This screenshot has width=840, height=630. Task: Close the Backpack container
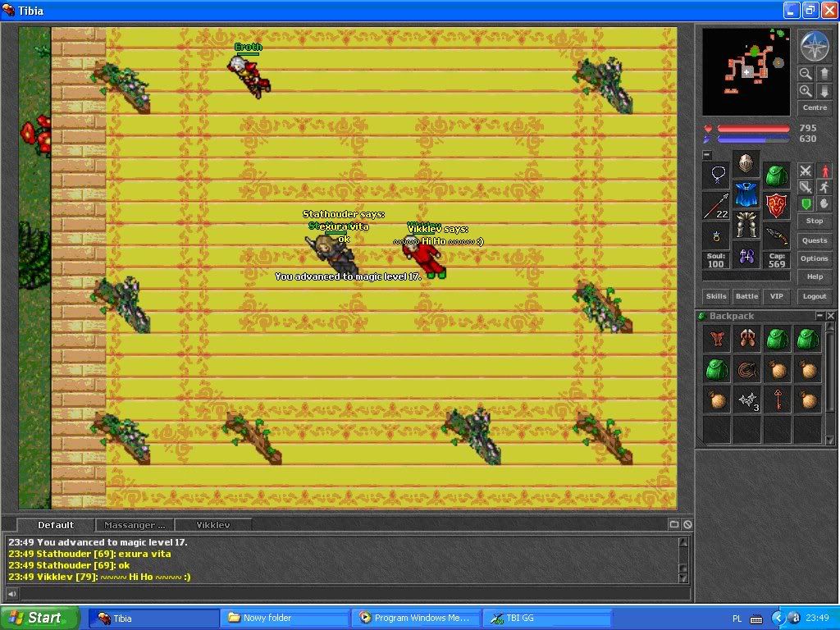pyautogui.click(x=830, y=316)
